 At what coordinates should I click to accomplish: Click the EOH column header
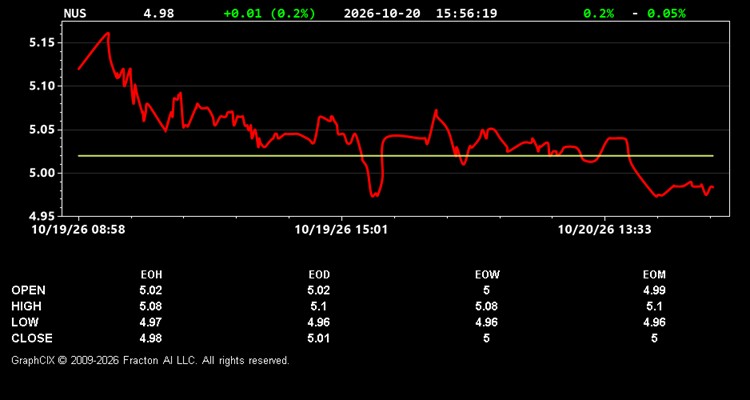[x=151, y=275]
